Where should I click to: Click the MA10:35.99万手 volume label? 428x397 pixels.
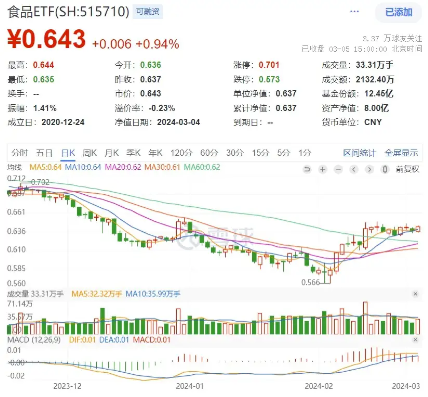153,294
